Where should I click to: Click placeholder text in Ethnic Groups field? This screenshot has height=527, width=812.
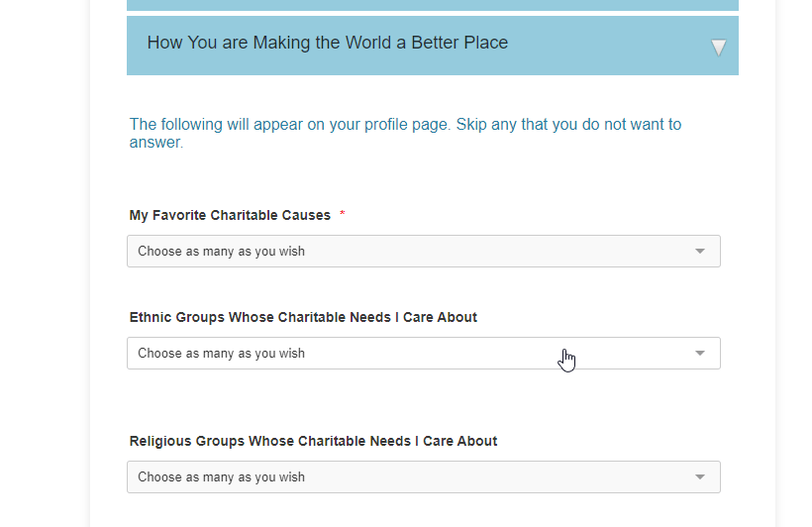tap(221, 354)
